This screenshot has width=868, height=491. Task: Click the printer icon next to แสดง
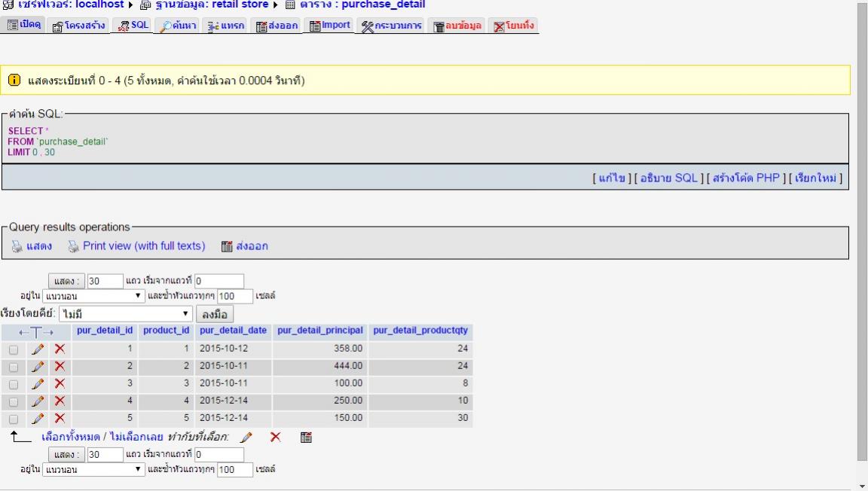17,246
